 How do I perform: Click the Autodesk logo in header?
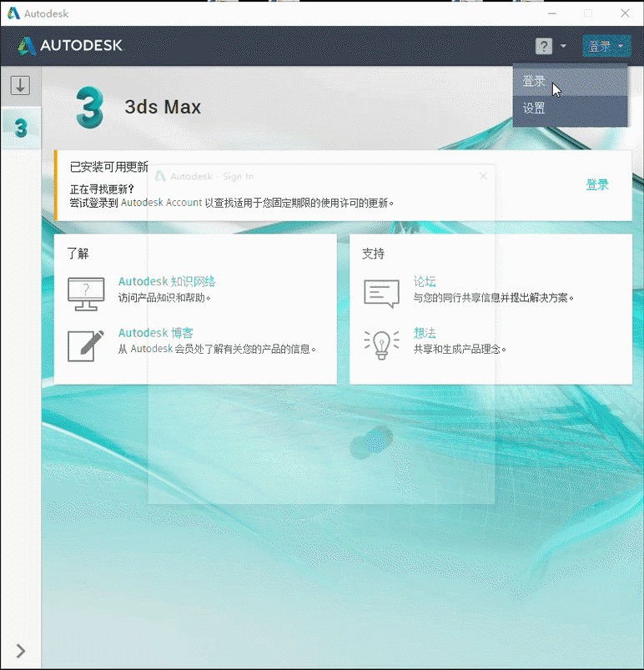pos(71,46)
